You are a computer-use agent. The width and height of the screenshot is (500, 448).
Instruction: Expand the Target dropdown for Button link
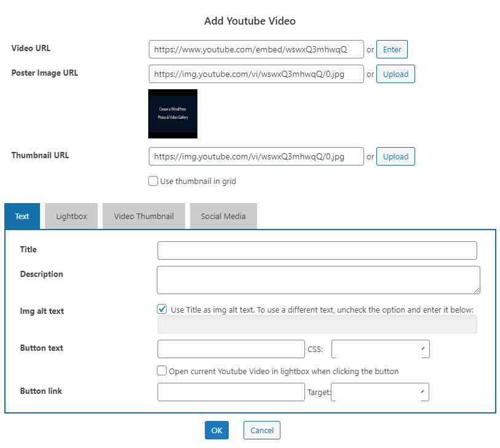[x=379, y=392]
